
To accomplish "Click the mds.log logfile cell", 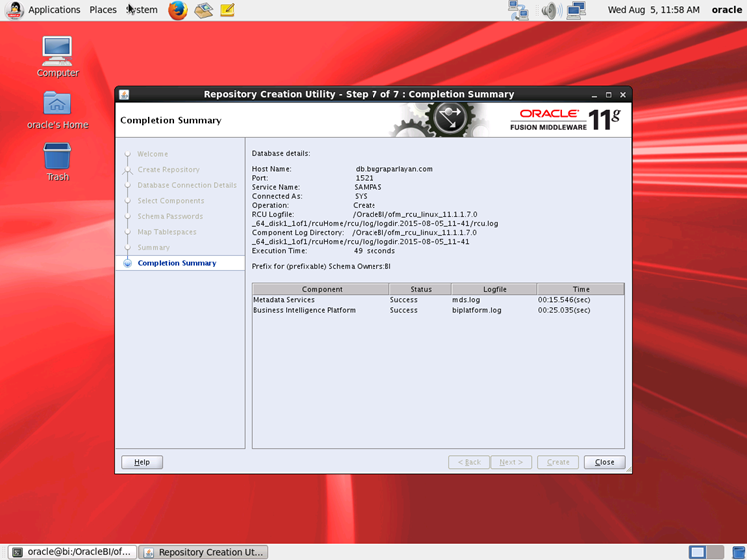I will tap(466, 300).
